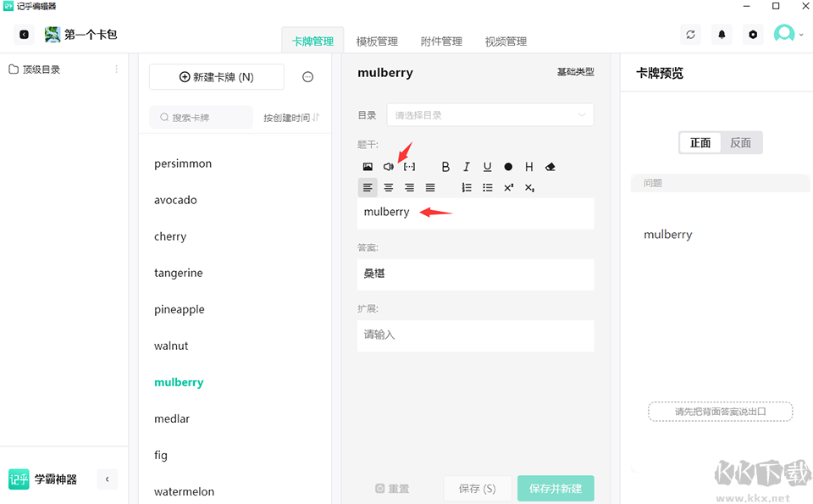Click the question field containing mulberry
The image size is (813, 504).
475,213
